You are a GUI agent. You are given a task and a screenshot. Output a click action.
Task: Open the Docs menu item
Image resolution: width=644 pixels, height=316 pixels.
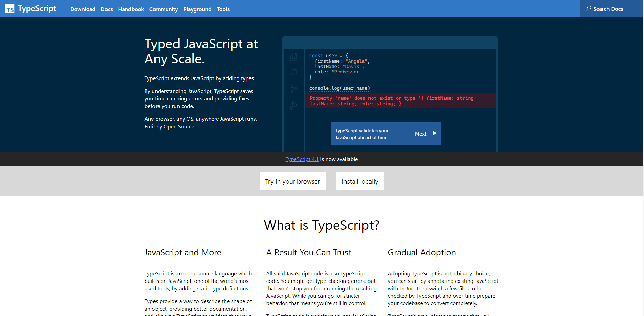tap(107, 9)
